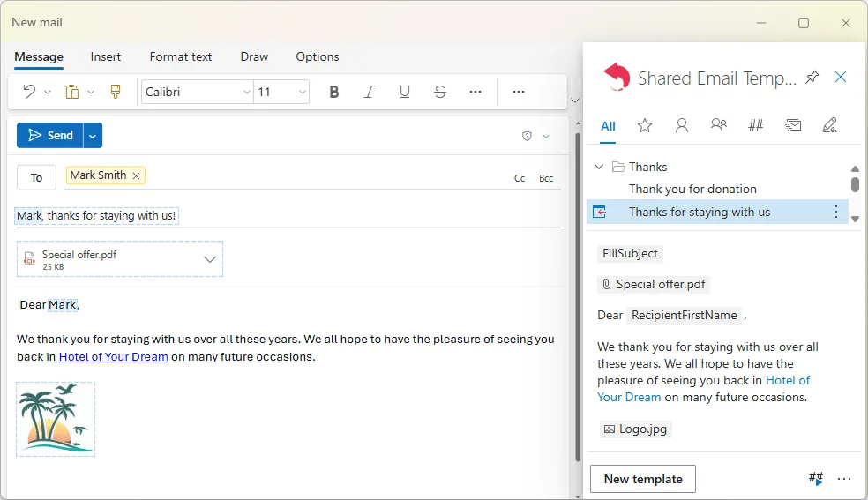Open more options for Thanks for staying template

(836, 212)
